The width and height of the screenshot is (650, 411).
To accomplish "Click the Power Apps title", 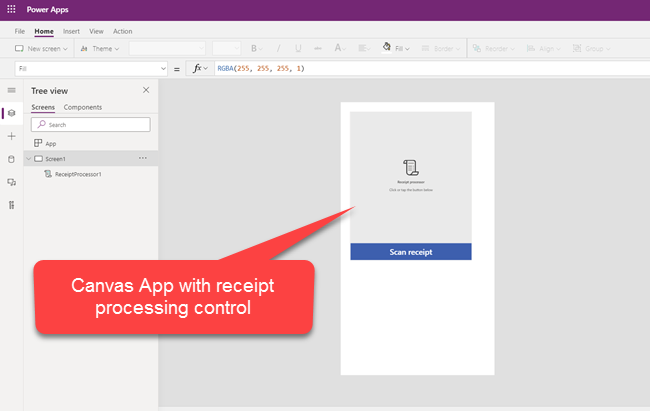I will (48, 9).
